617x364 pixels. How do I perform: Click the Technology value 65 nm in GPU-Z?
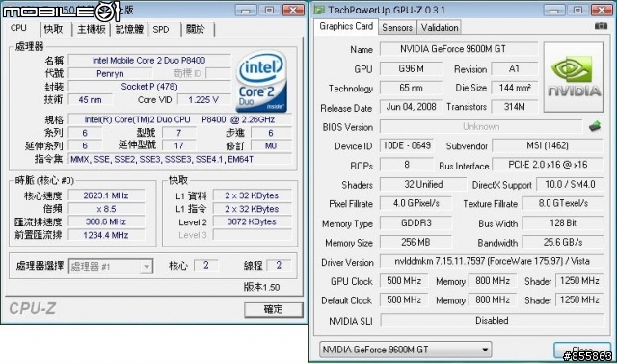tap(412, 88)
